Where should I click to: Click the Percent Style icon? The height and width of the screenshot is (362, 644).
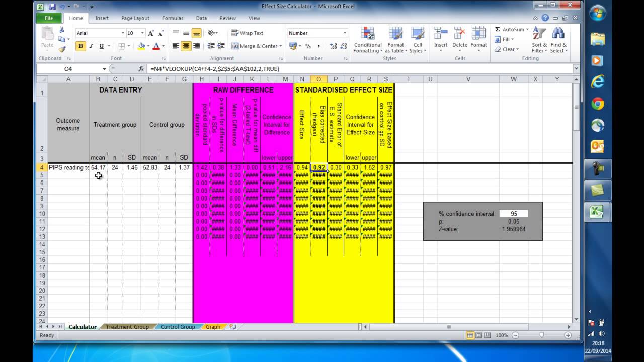point(308,46)
